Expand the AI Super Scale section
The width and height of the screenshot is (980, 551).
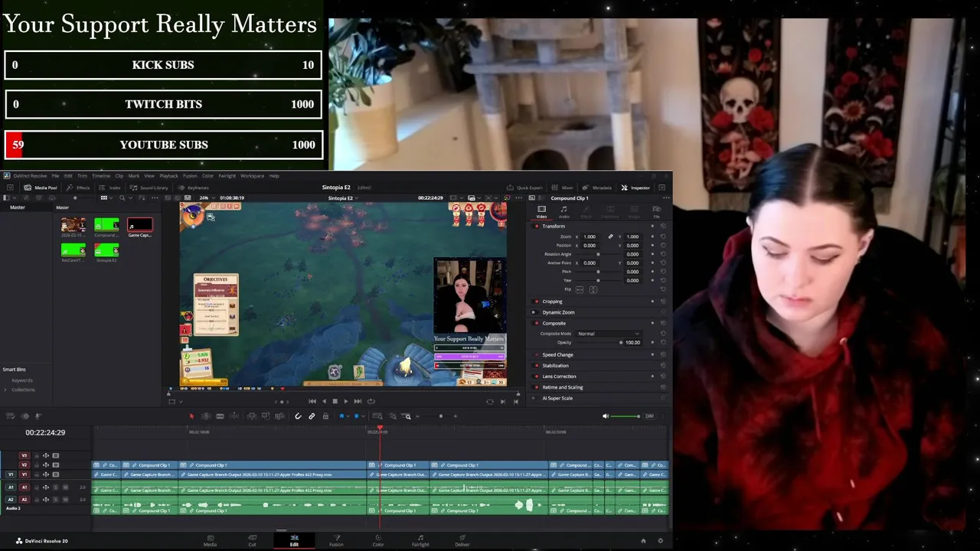tap(557, 398)
